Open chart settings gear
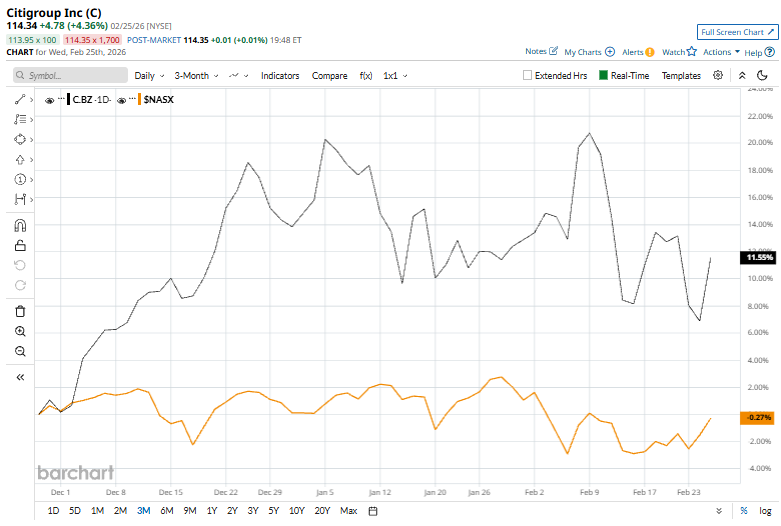This screenshot has height=526, width=781. tap(717, 75)
